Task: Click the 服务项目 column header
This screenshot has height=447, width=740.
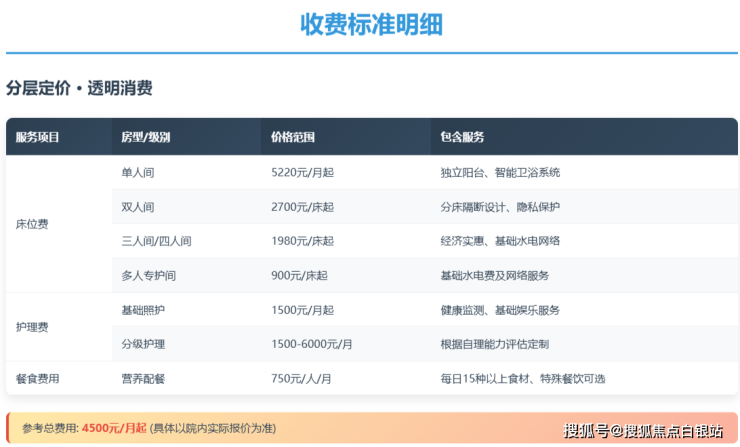Action: pos(38,137)
